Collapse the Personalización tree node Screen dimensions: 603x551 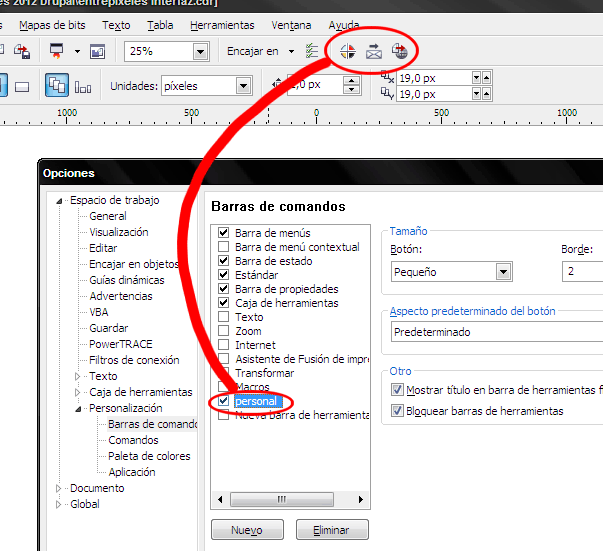point(78,409)
